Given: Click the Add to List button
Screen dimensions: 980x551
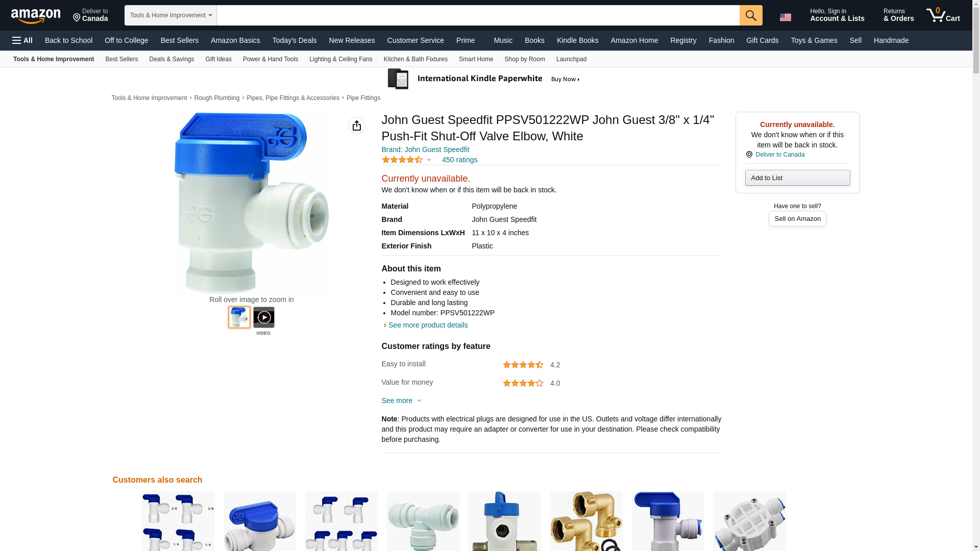Looking at the screenshot, I should point(797,178).
